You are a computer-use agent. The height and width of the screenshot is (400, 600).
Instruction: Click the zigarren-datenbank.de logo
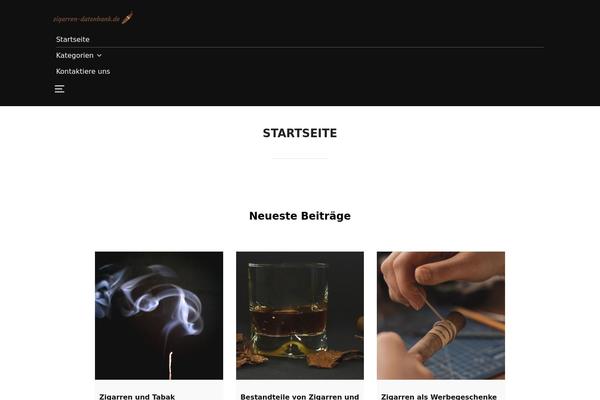click(93, 18)
